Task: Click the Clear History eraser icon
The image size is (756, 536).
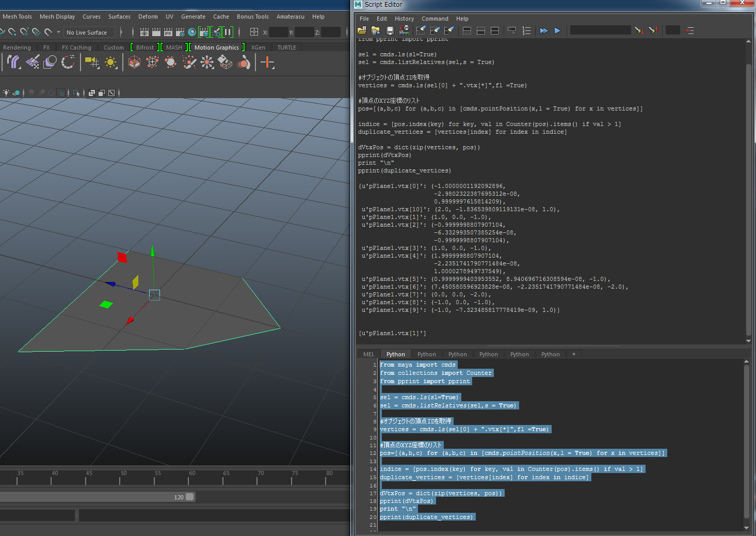Action: [421, 31]
